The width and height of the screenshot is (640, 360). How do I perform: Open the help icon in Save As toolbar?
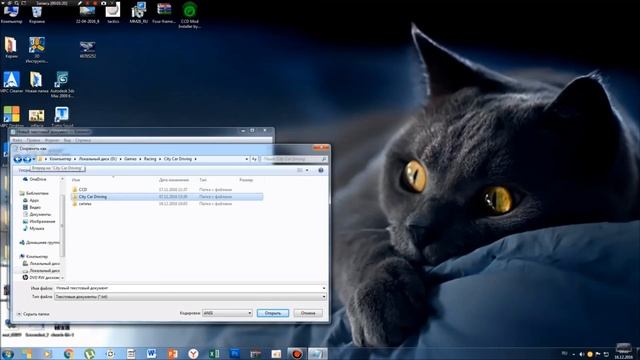[321, 170]
